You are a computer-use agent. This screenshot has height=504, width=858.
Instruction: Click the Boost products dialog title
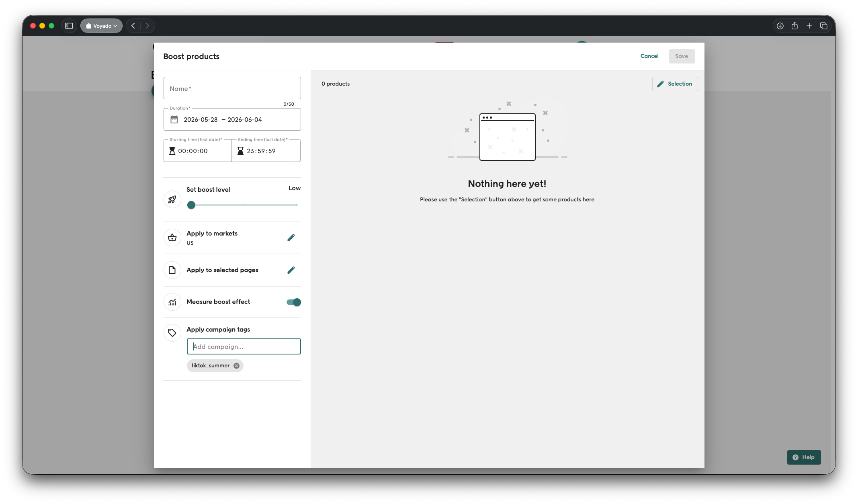point(191,56)
